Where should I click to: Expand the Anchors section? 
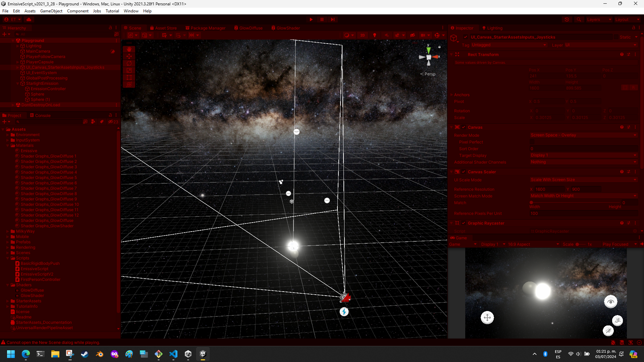452,95
